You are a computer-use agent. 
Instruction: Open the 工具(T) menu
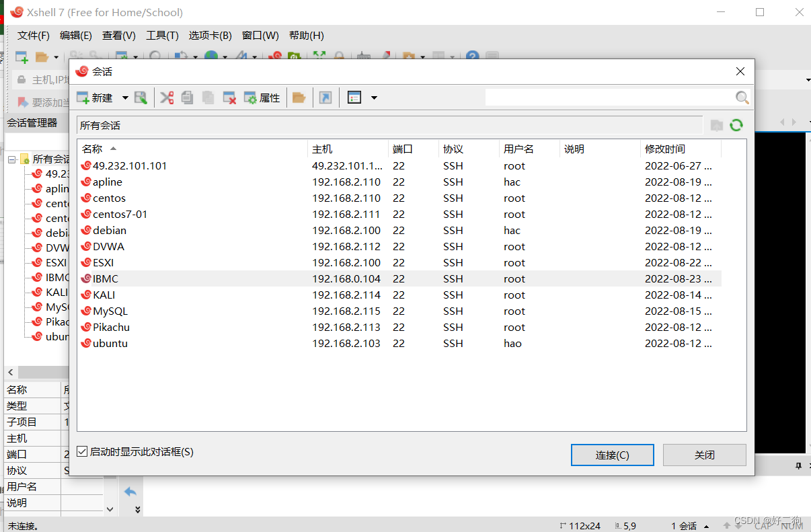(163, 36)
